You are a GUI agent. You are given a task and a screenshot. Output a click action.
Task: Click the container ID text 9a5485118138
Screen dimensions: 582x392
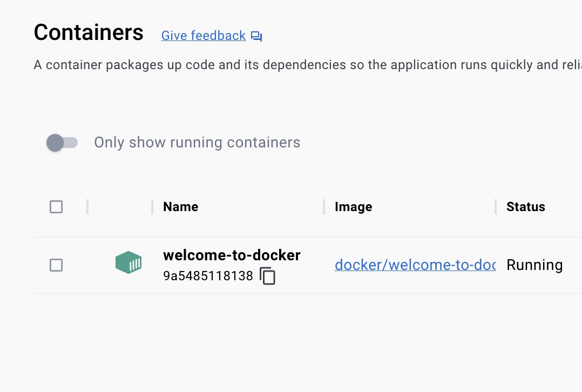[x=208, y=276]
